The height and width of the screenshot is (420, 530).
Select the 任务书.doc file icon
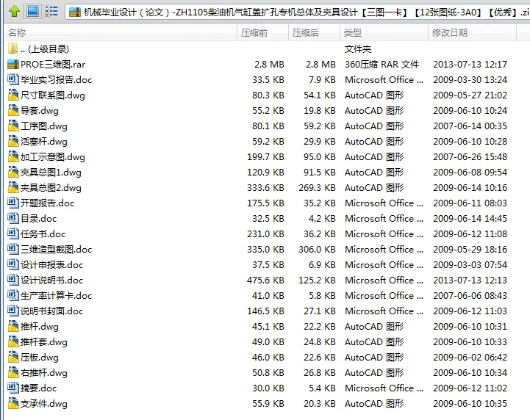point(13,234)
